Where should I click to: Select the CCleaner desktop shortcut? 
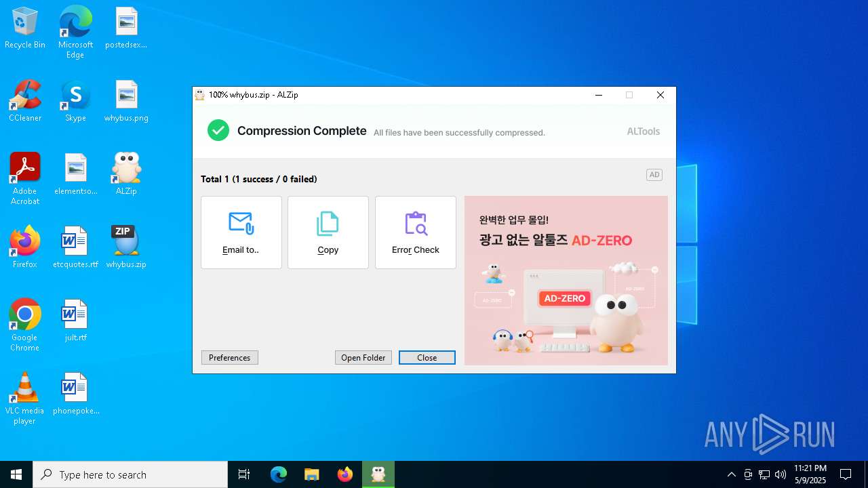[25, 102]
